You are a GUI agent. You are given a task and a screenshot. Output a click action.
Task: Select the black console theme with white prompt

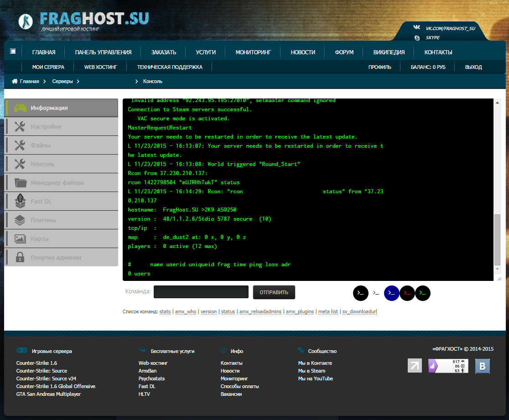(361, 293)
